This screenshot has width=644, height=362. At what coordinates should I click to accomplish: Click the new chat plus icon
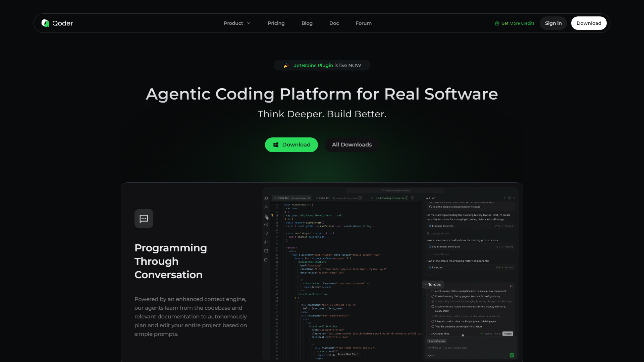coord(504,198)
